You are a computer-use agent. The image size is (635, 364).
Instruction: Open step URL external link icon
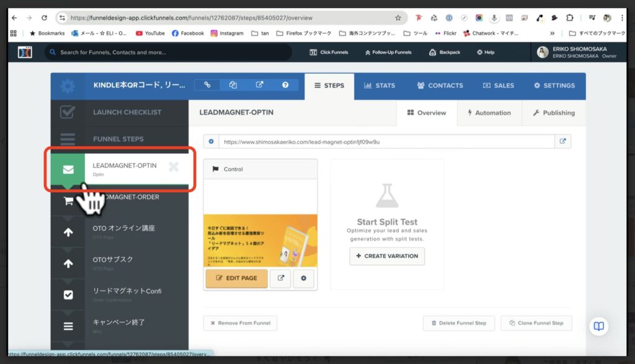point(562,141)
